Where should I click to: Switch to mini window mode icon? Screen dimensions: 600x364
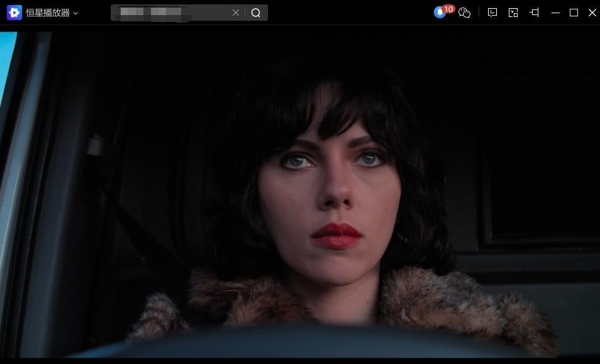point(513,13)
